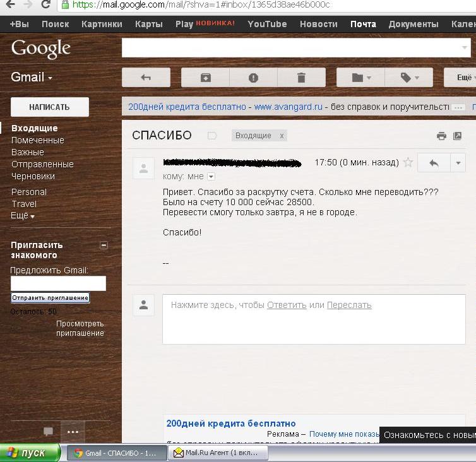Click the Предложить Gmail email field
Screen dimensions: 476x462
(58, 283)
